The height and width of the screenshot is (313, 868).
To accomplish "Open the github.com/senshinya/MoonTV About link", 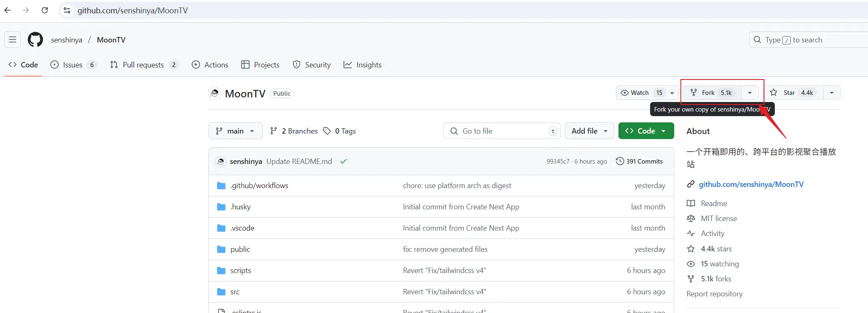I will click(x=751, y=184).
